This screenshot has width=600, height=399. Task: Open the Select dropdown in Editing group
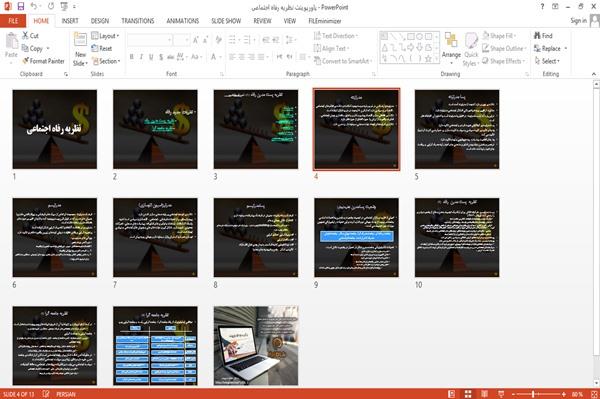click(547, 61)
